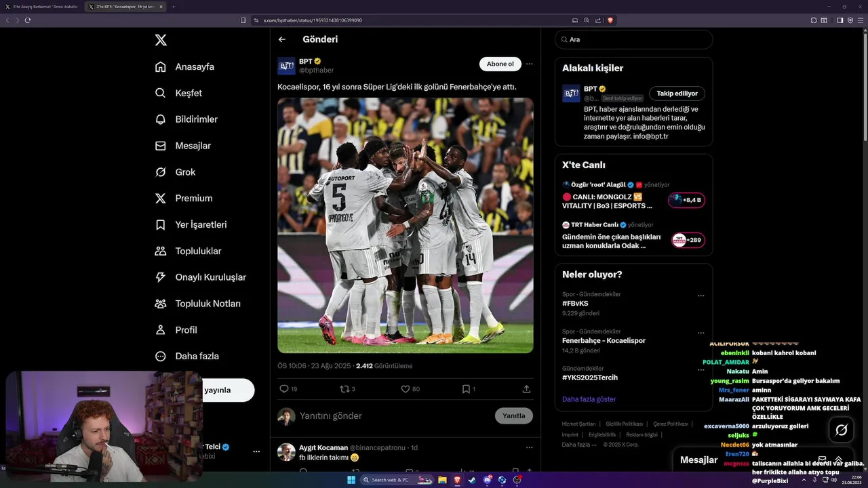Image resolution: width=868 pixels, height=488 pixels.
Task: Click the Ara search field
Action: click(x=634, y=39)
